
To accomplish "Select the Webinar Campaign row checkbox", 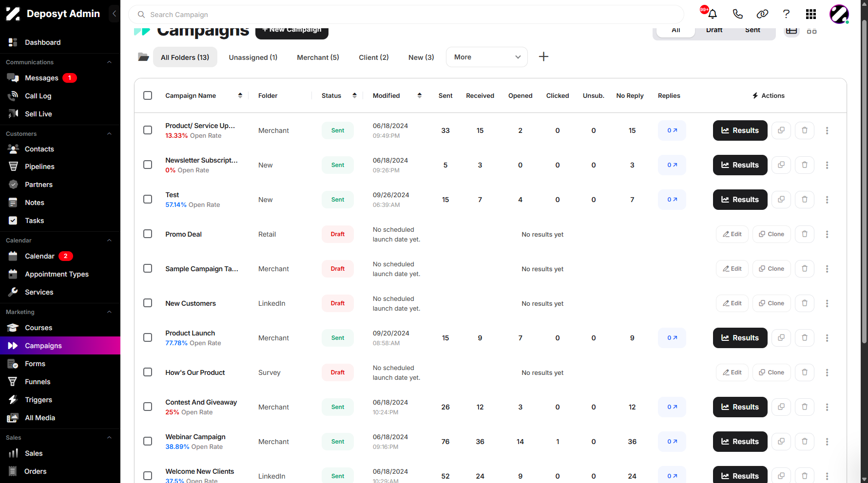I will [148, 441].
